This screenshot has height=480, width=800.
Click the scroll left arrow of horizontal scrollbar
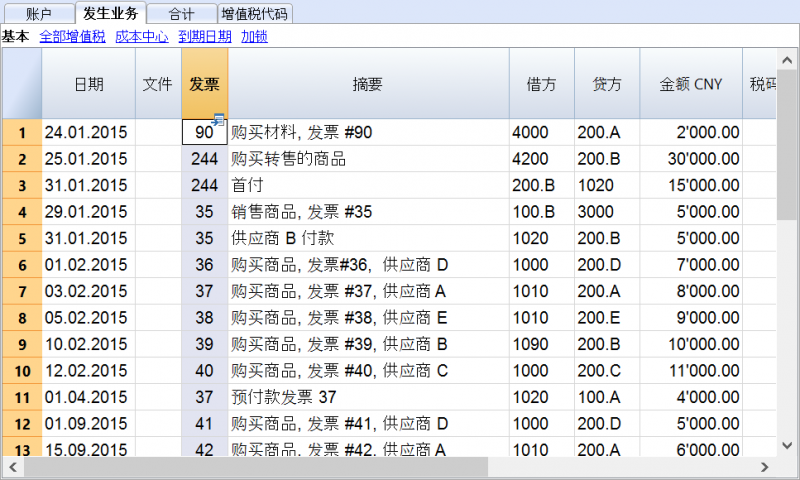tap(13, 467)
